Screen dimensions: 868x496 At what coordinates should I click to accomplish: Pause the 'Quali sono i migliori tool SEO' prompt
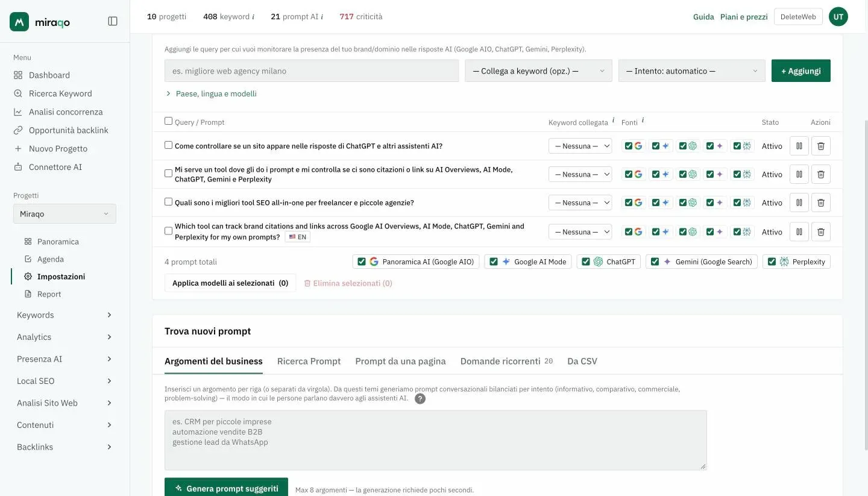pyautogui.click(x=799, y=202)
